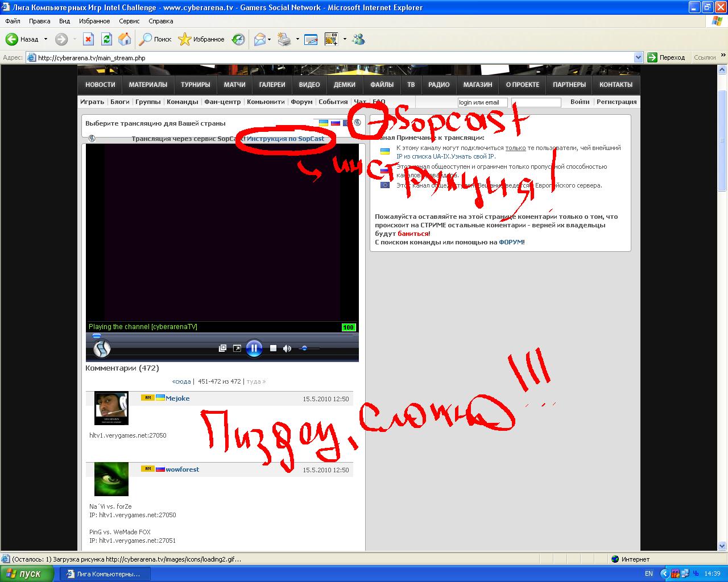The width and height of the screenshot is (728, 582).
Task: Stop page loading with red X icon
Action: point(88,39)
